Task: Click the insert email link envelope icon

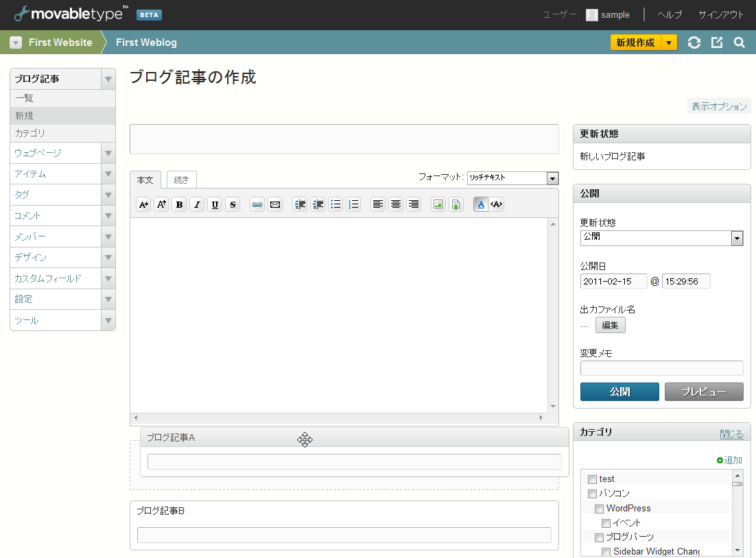Action: coord(275,204)
